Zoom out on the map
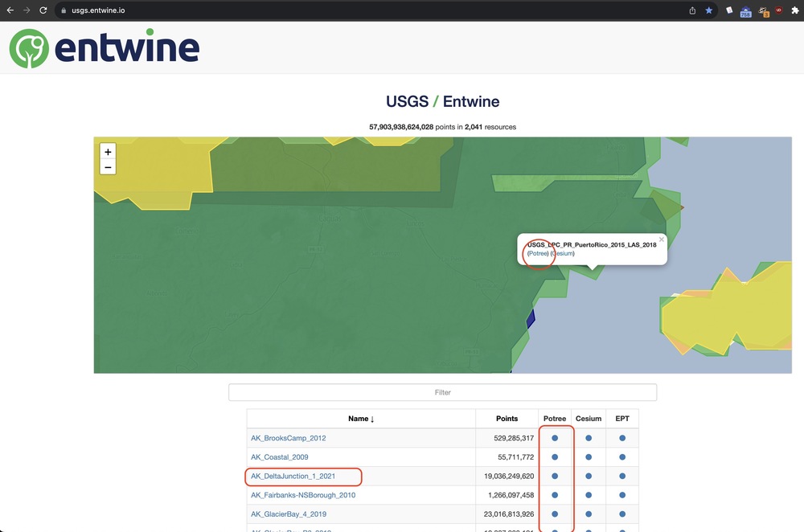Screen dimensions: 804x532 (x=108, y=167)
